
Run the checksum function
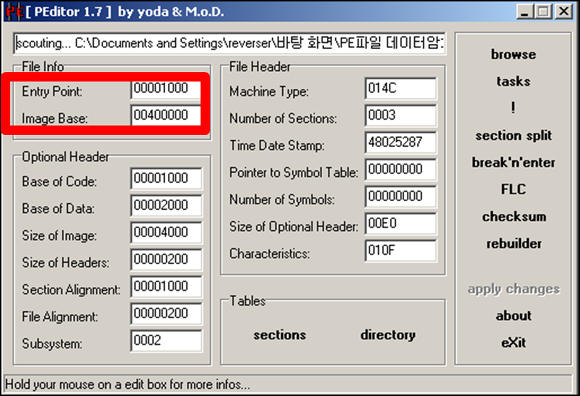tap(514, 217)
